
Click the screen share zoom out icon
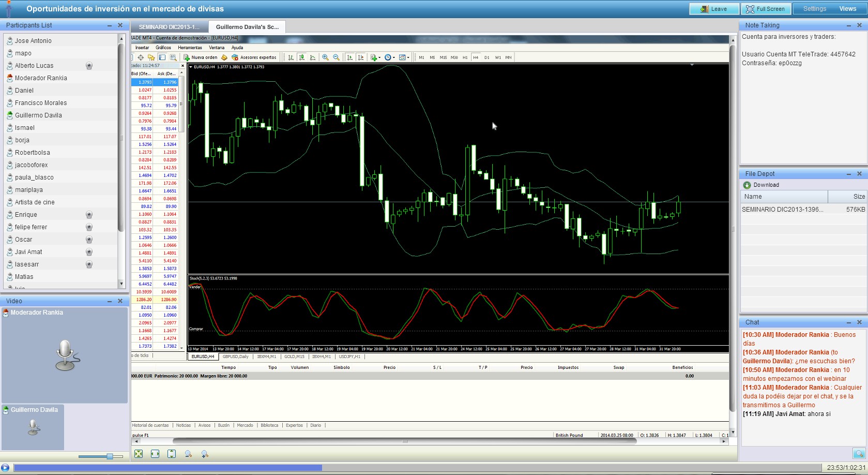(188, 454)
